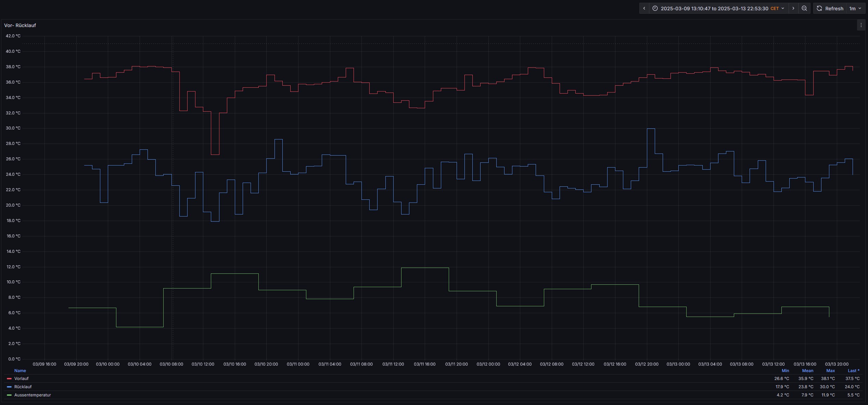The height and width of the screenshot is (405, 868).
Task: Click the Vor- Rücklauf panel title
Action: click(20, 25)
